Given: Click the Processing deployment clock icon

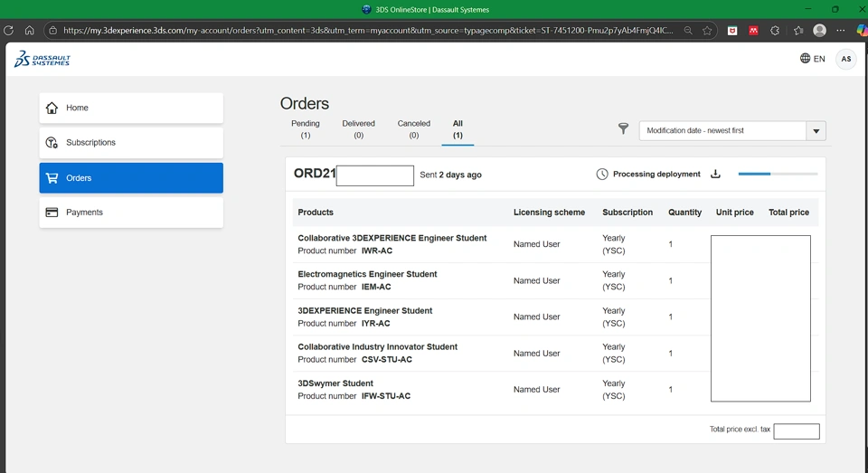Looking at the screenshot, I should click(x=602, y=174).
